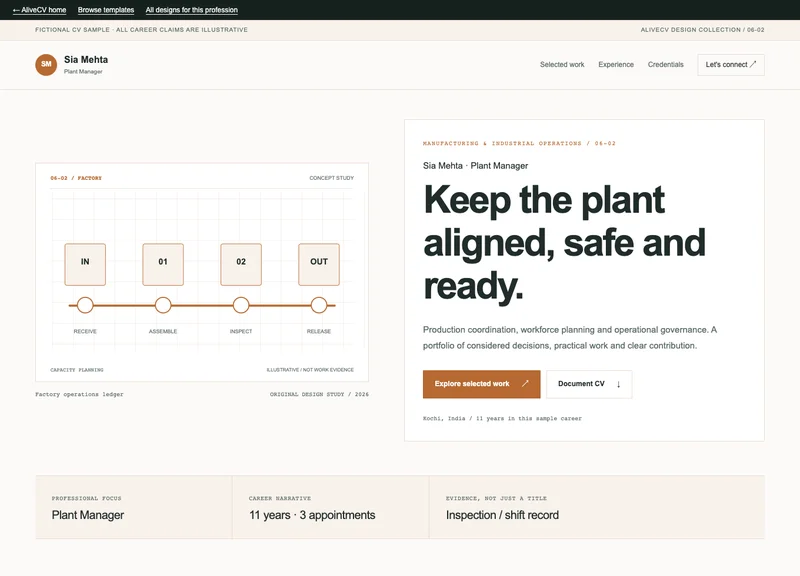The width and height of the screenshot is (800, 576).
Task: Click the 'CAPACITY PLANNING' label
Action: (x=77, y=370)
